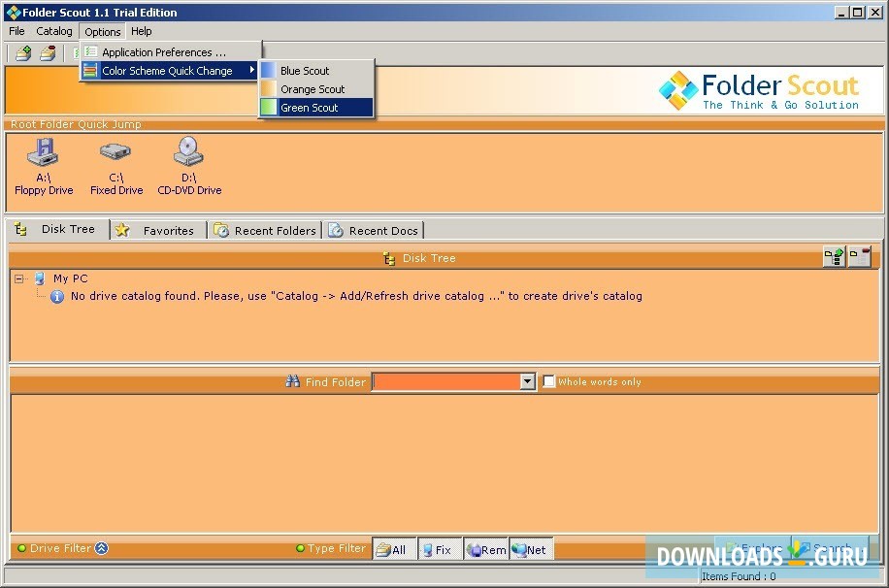Select the Blue Scout color scheme
Screen dimensions: 889x588
pyautogui.click(x=316, y=71)
